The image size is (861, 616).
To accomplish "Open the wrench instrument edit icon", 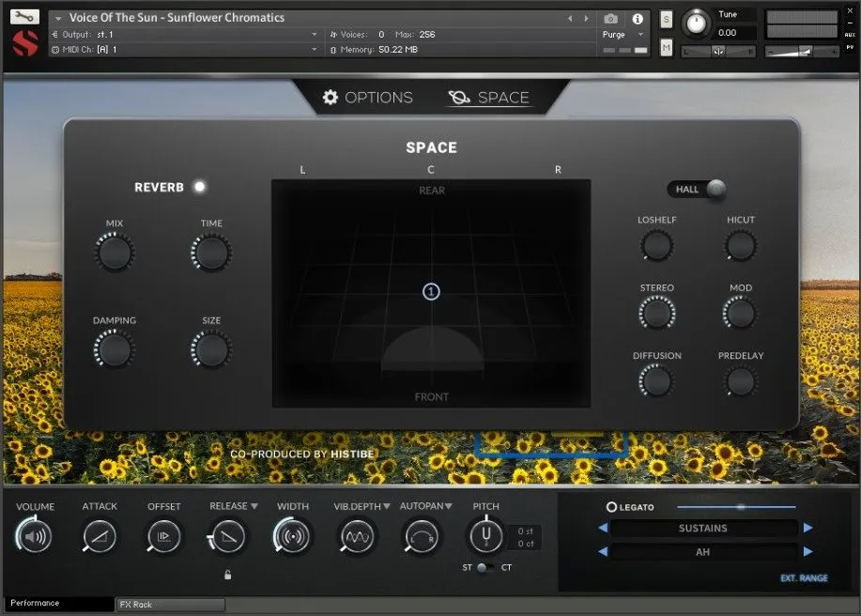I will click(24, 17).
